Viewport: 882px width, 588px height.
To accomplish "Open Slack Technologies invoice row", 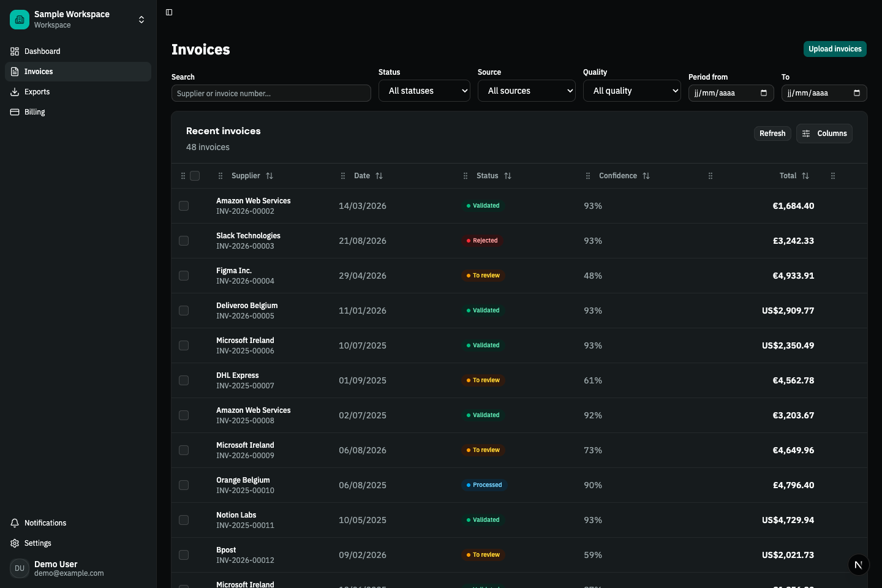I will click(519, 241).
